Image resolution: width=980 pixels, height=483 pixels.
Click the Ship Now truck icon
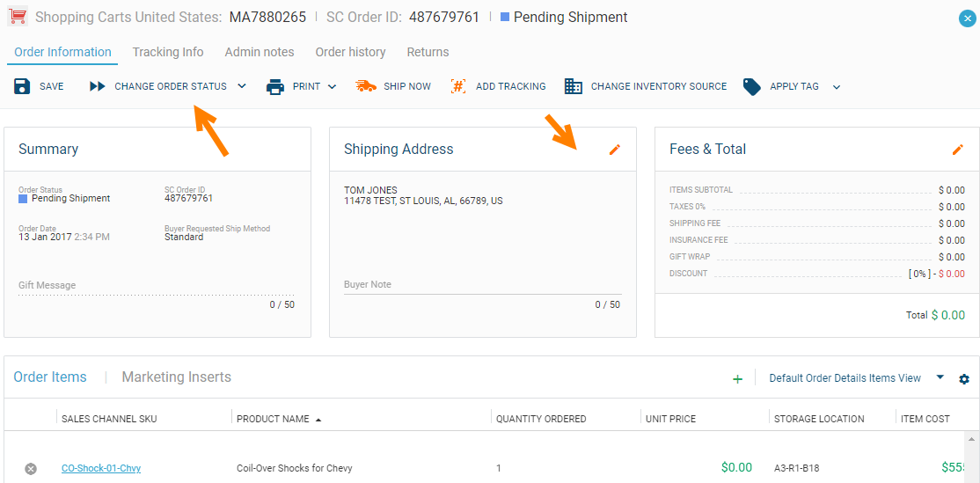(366, 86)
